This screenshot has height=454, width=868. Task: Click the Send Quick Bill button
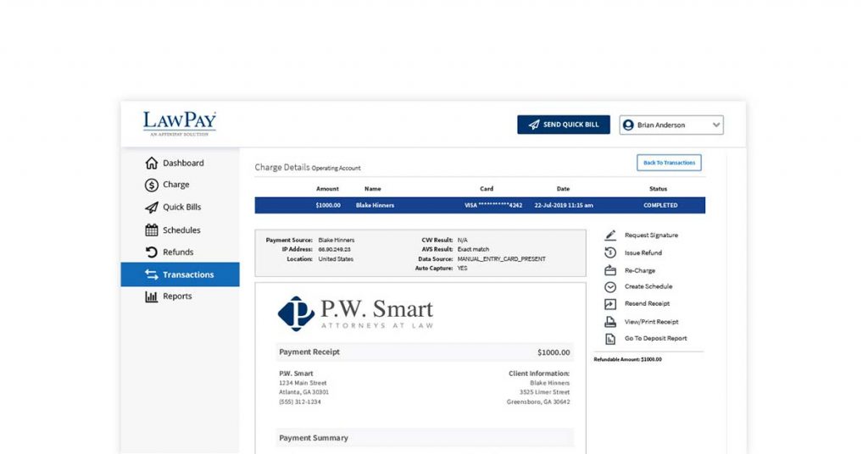click(x=564, y=125)
